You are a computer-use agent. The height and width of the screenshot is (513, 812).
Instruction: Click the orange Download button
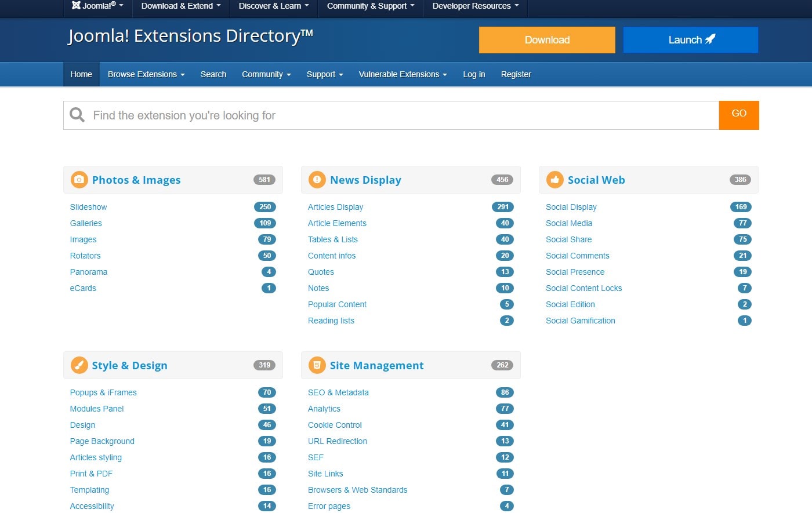tap(547, 40)
